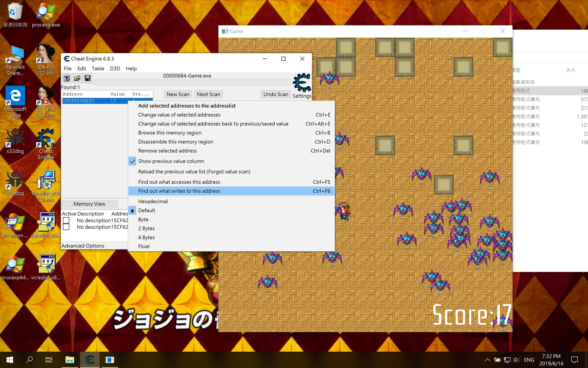This screenshot has width=588, height=368.
Task: Click the New Scan button
Action: [x=178, y=94]
